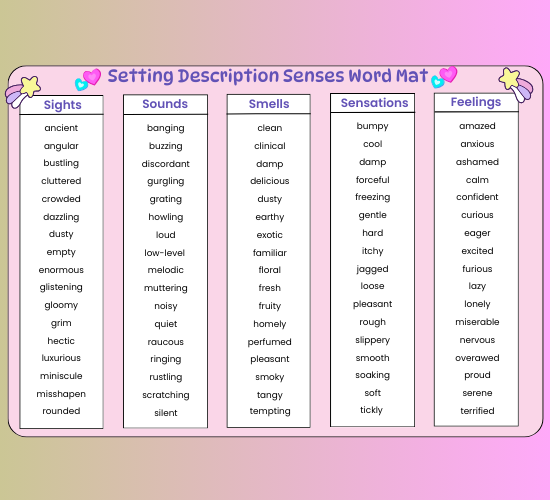Click the word serene
550x500 pixels.
[477, 393]
